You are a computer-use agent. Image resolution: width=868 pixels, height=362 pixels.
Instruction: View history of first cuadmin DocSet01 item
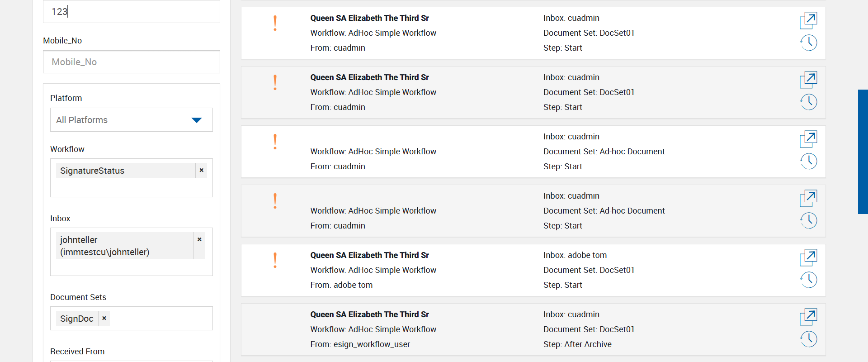[x=808, y=43]
